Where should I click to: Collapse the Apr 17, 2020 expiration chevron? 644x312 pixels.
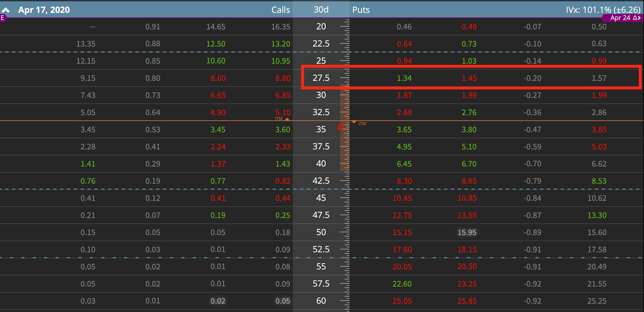[6, 10]
